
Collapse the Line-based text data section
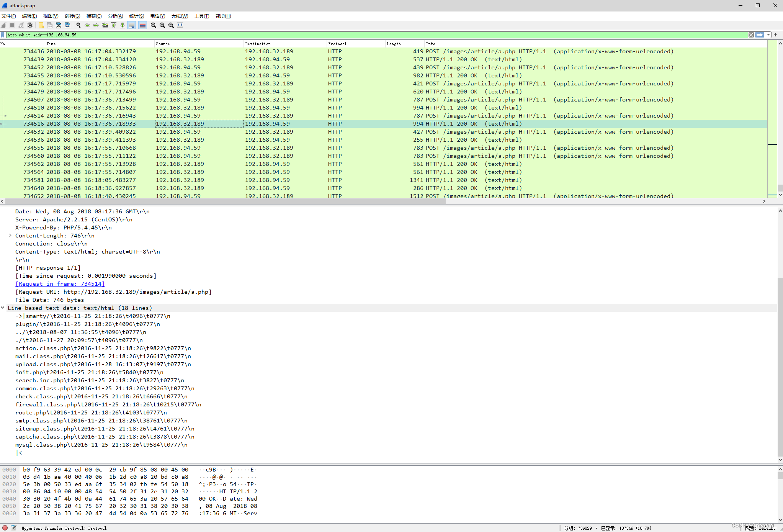pyautogui.click(x=3, y=308)
